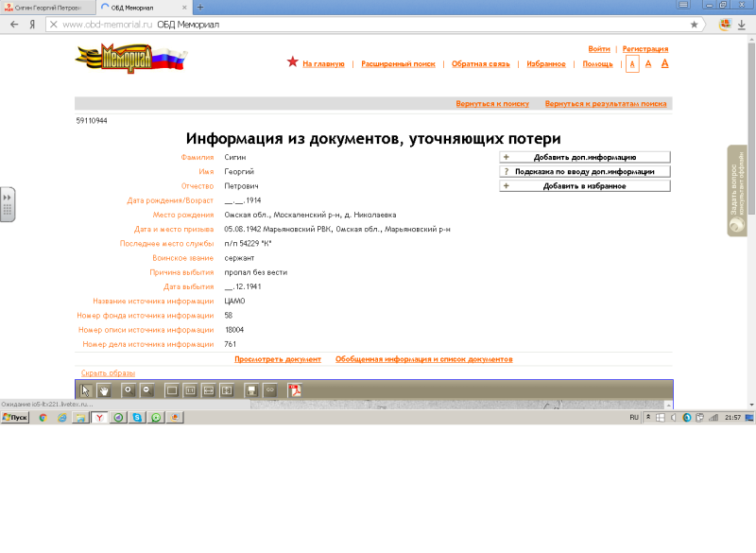Open the Пуск start menu
This screenshot has height=553, width=756.
[15, 418]
